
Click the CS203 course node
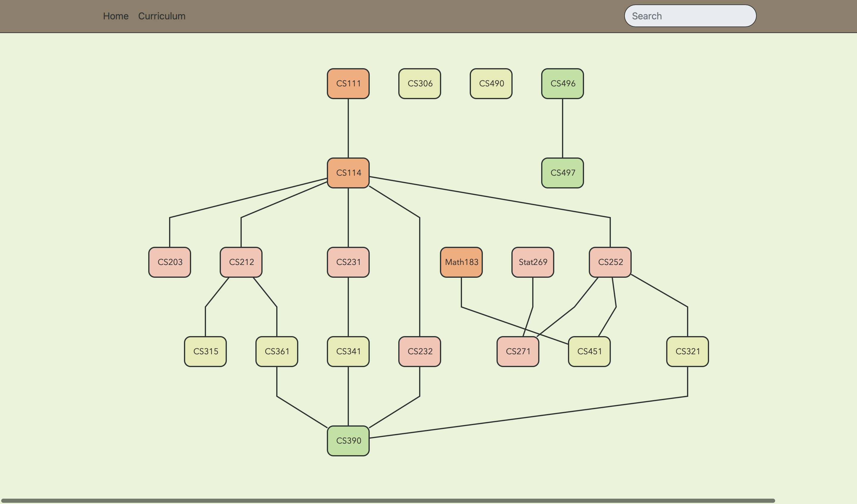[169, 262]
